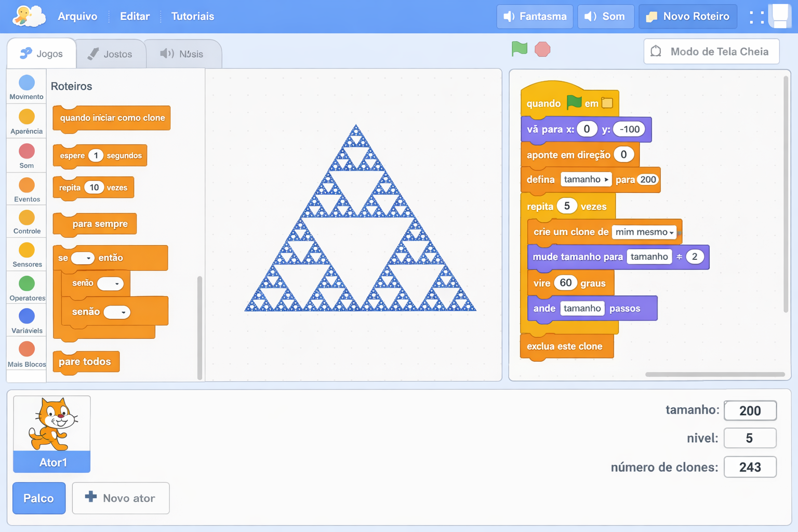Open the Mais Blocos category

click(26, 354)
